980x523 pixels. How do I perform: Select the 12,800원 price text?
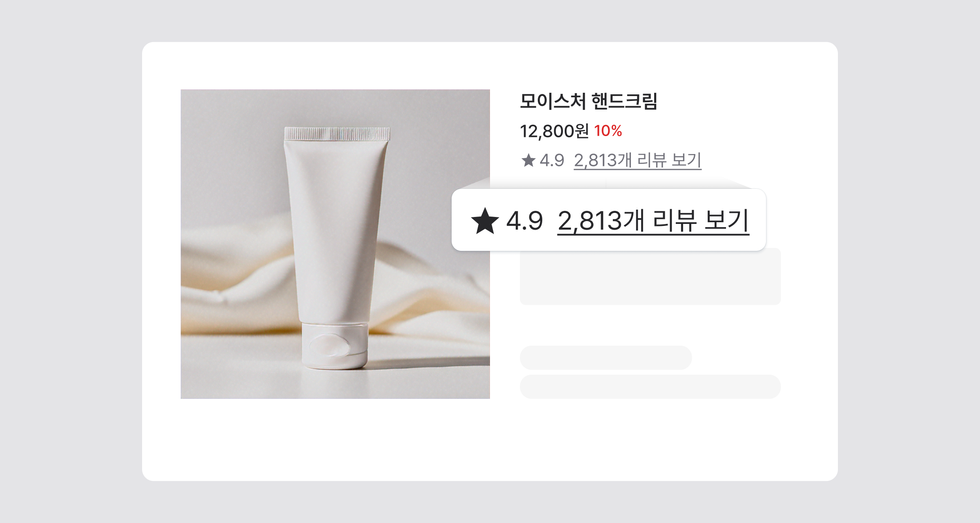554,131
